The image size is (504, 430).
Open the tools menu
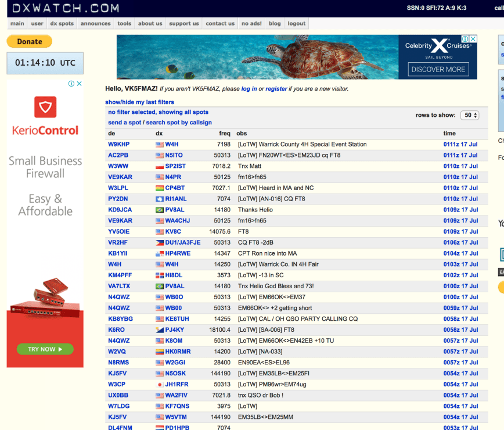click(x=124, y=23)
